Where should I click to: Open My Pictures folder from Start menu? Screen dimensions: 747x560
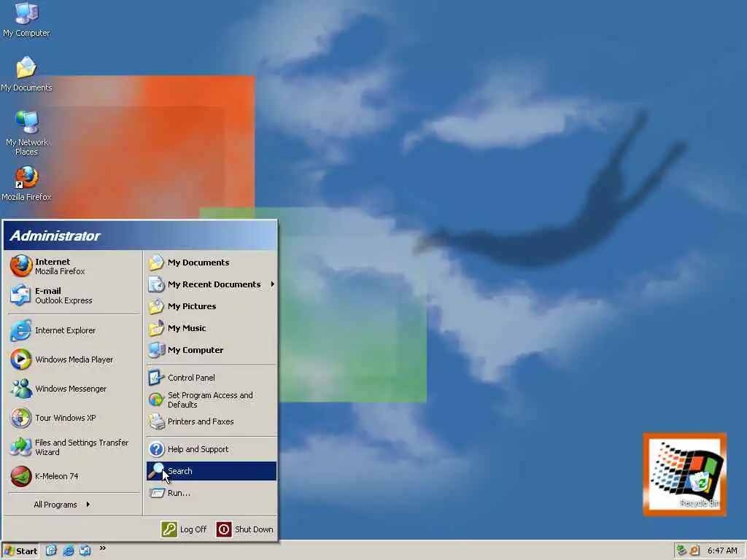click(x=212, y=306)
